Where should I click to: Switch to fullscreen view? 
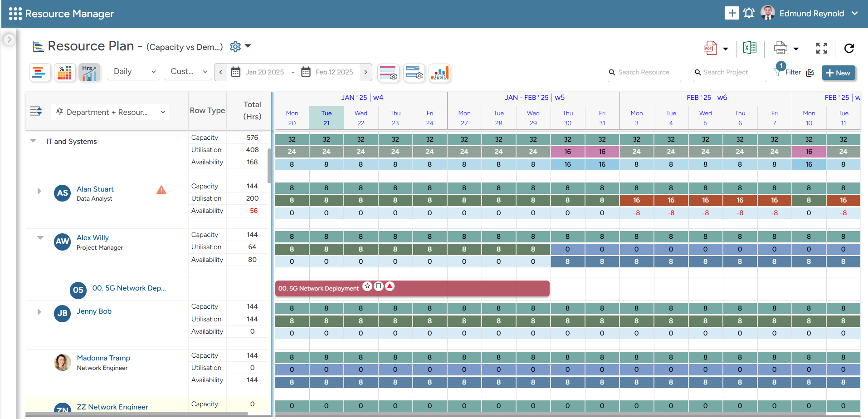[821, 48]
